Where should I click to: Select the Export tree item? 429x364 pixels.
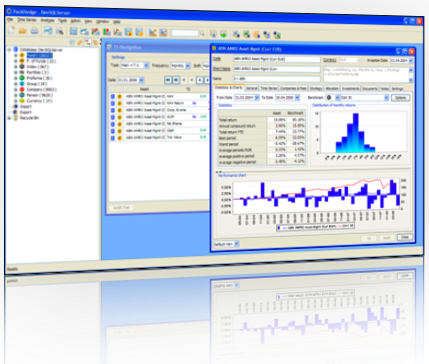(25, 112)
